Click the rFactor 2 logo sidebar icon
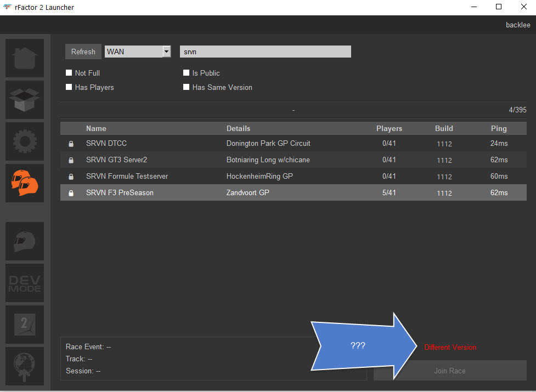 click(25, 325)
